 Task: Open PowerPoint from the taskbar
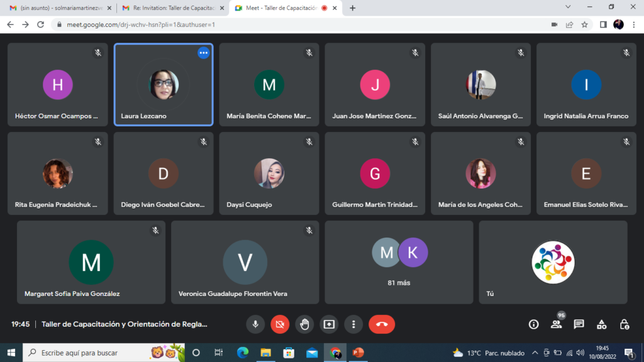coord(358,353)
